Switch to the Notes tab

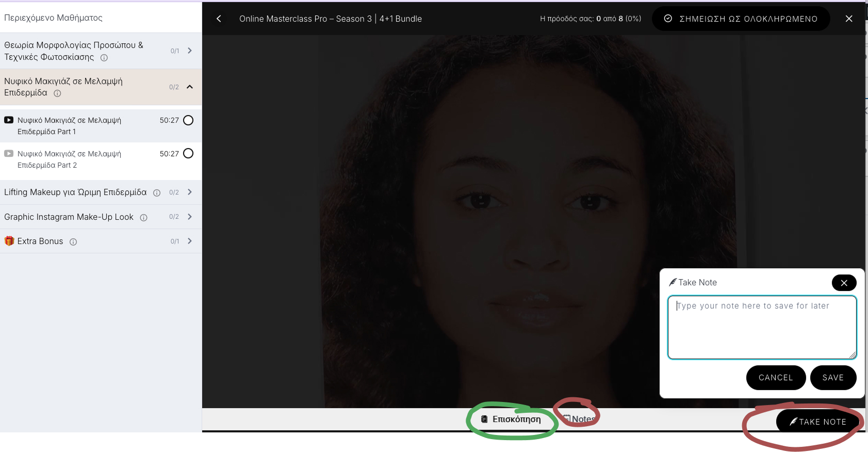pyautogui.click(x=579, y=419)
